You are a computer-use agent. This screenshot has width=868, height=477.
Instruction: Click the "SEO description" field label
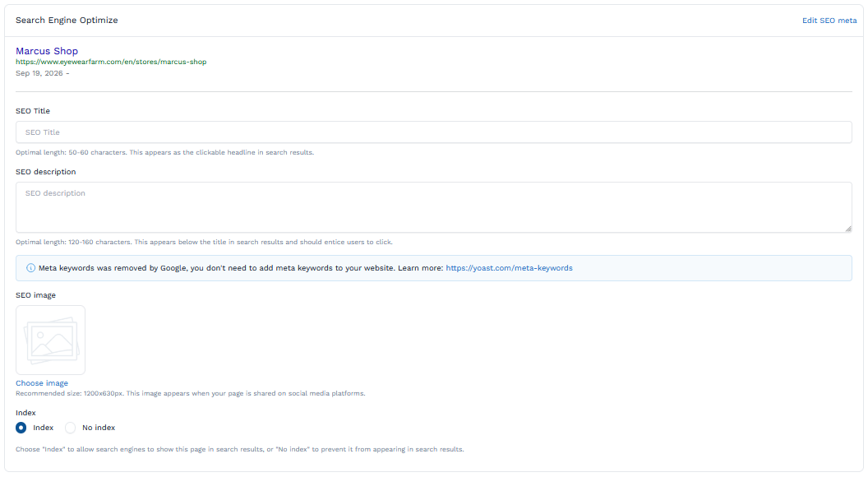point(45,172)
